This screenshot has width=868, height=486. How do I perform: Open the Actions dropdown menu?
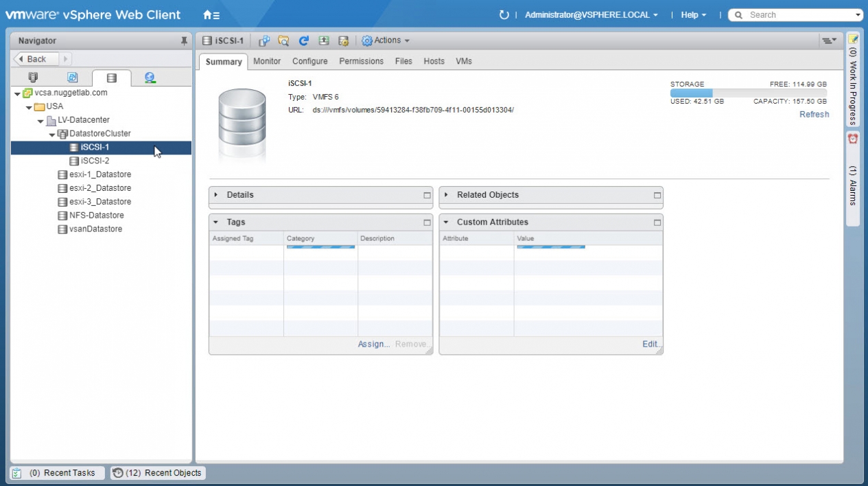point(386,41)
